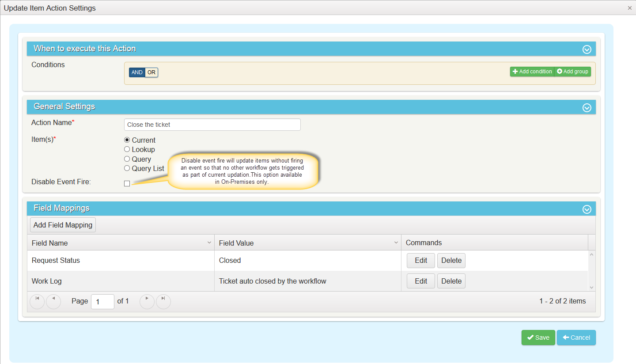Cancel the action settings dialog
The image size is (636, 364).
click(576, 337)
